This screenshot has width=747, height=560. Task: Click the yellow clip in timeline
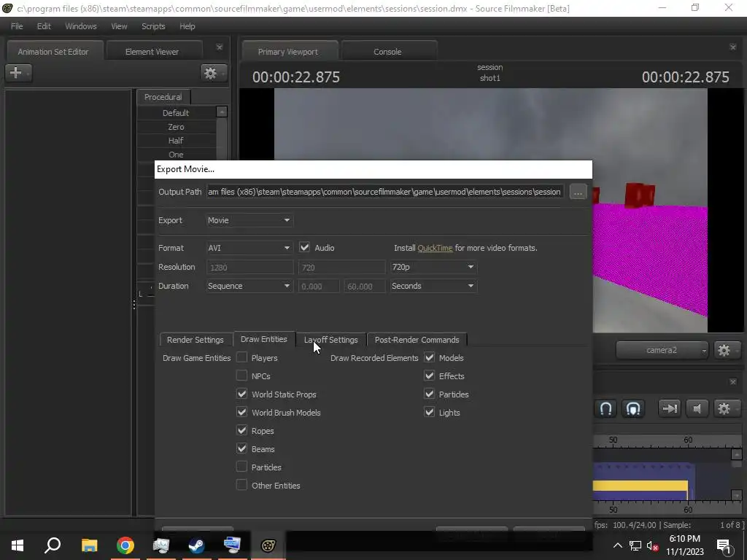tap(640, 486)
